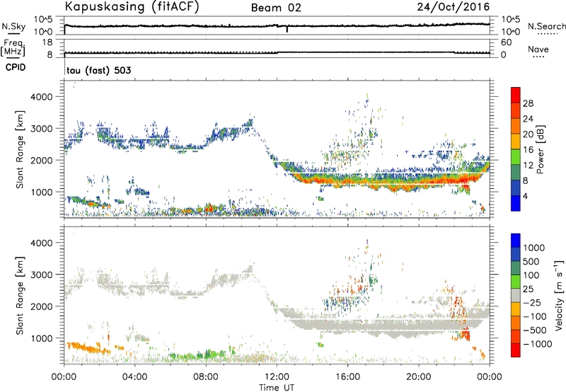
Task: Click the 20:00 time axis tick
Action: (419, 377)
